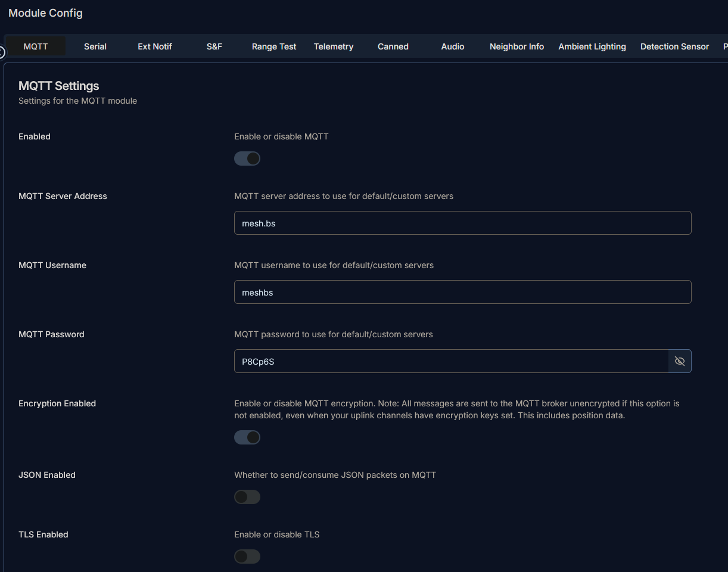Open the Range Test tab
The width and height of the screenshot is (728, 572).
pyautogui.click(x=274, y=46)
